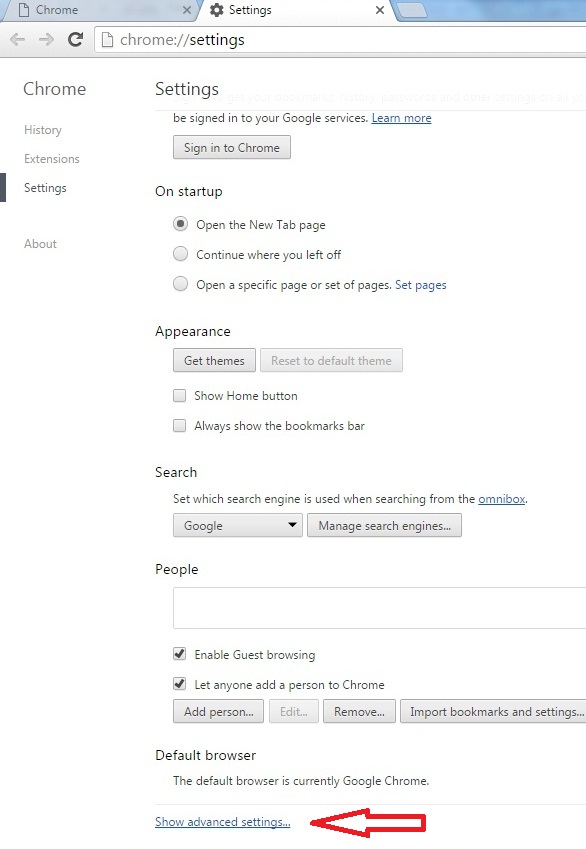Screen dimensions: 586x849
Task: Select Open the New Tab page option
Action: (180, 224)
